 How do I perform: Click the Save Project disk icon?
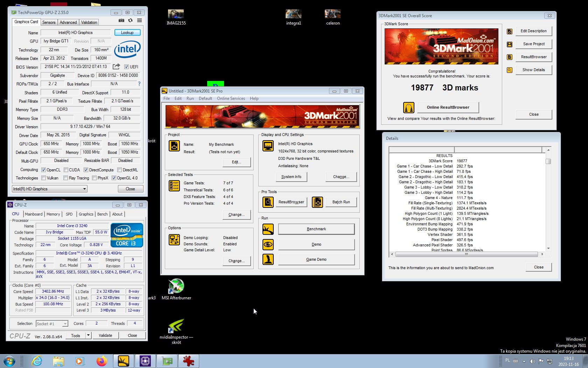coord(510,45)
